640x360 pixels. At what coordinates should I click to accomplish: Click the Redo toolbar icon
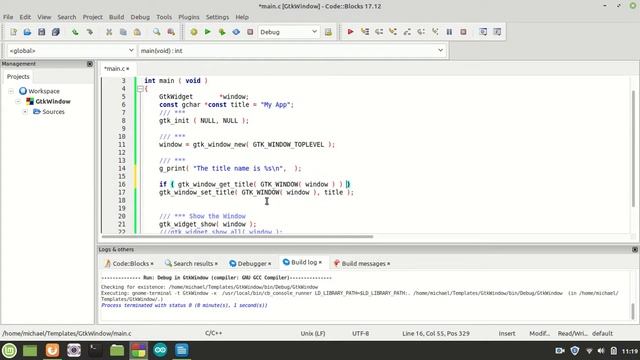89,32
